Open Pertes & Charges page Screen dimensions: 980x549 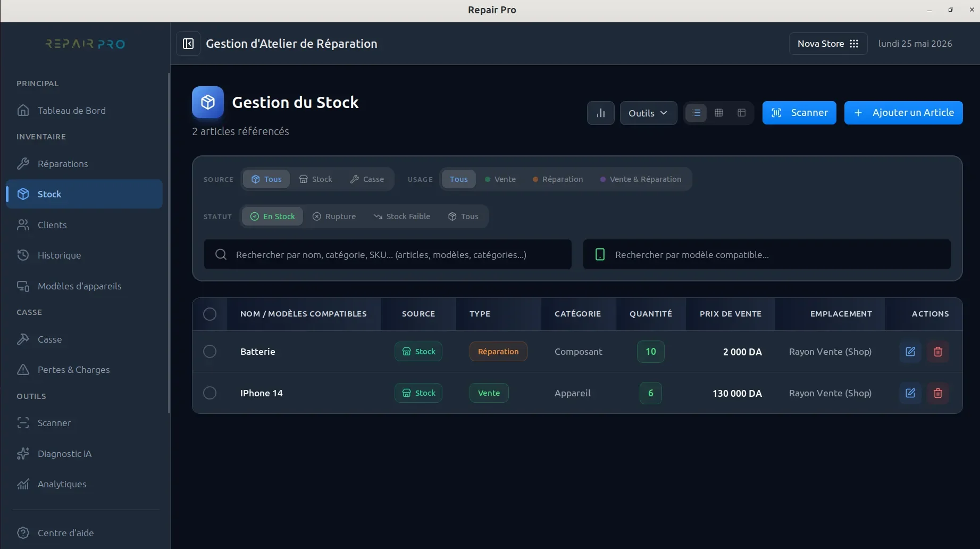click(x=84, y=370)
